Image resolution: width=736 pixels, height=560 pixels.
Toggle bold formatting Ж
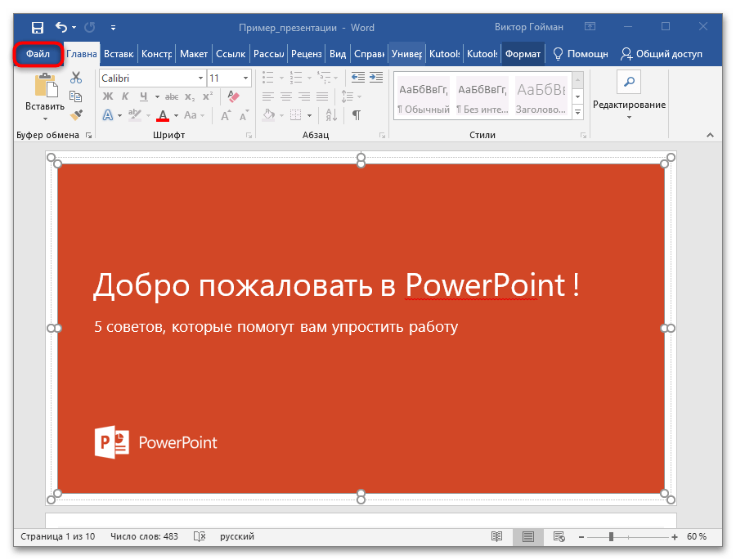tap(107, 96)
